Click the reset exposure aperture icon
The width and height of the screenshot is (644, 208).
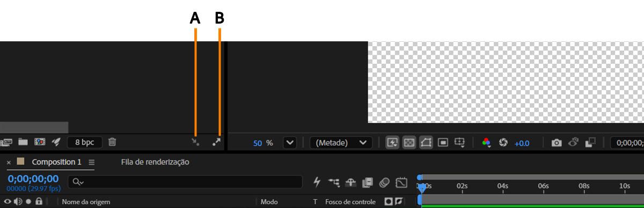coord(503,143)
